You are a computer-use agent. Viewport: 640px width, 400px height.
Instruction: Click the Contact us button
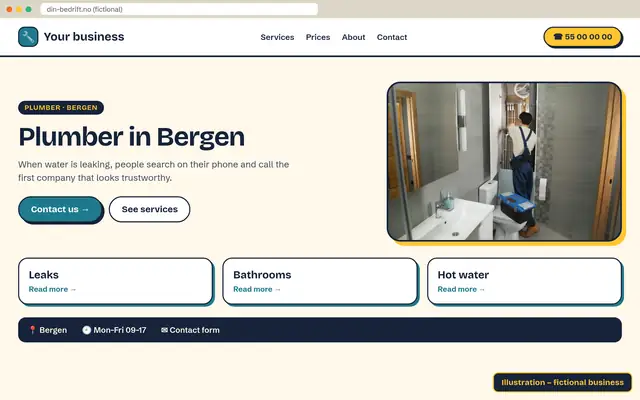click(60, 209)
